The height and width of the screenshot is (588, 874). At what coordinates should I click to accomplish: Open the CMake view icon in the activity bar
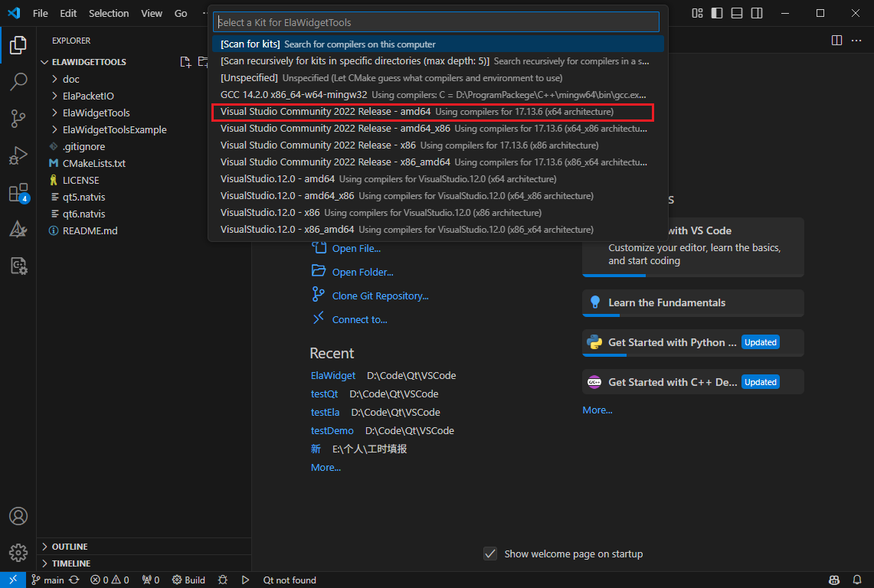point(18,229)
